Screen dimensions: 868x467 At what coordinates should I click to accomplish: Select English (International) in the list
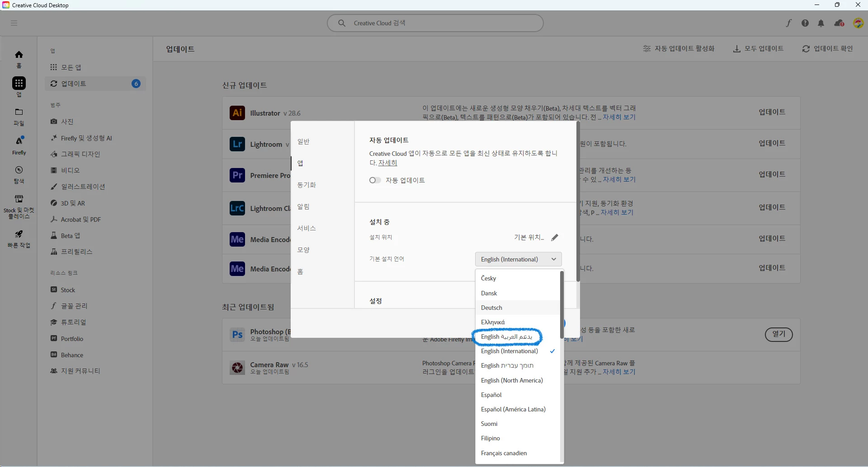pos(518,351)
